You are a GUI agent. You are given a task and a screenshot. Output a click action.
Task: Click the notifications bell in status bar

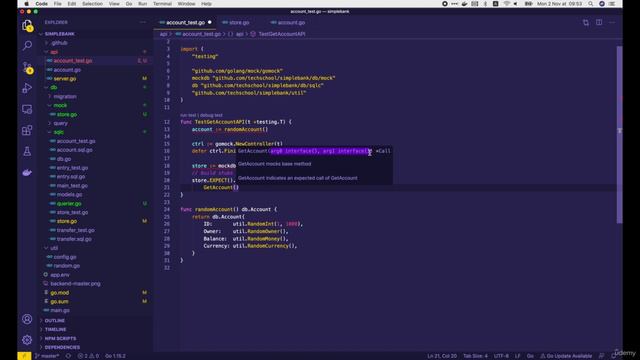tap(613, 356)
